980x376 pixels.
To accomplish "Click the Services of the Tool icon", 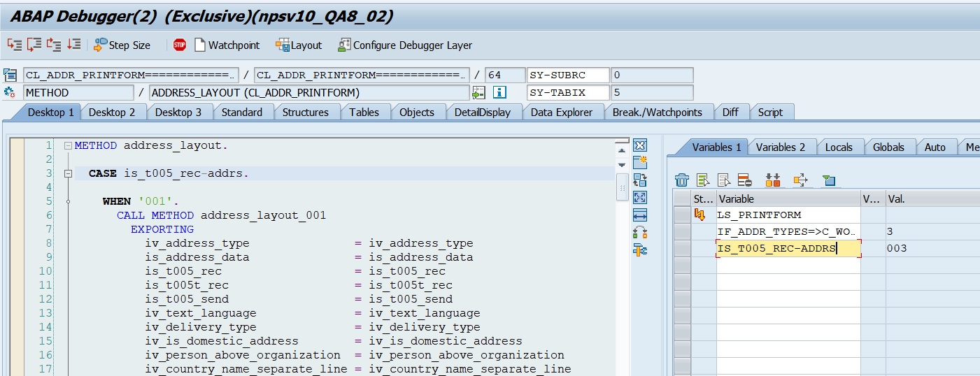I will pyautogui.click(x=639, y=250).
